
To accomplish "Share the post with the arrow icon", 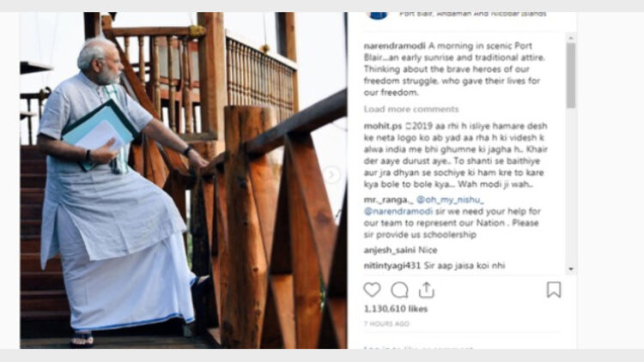I will tap(426, 290).
